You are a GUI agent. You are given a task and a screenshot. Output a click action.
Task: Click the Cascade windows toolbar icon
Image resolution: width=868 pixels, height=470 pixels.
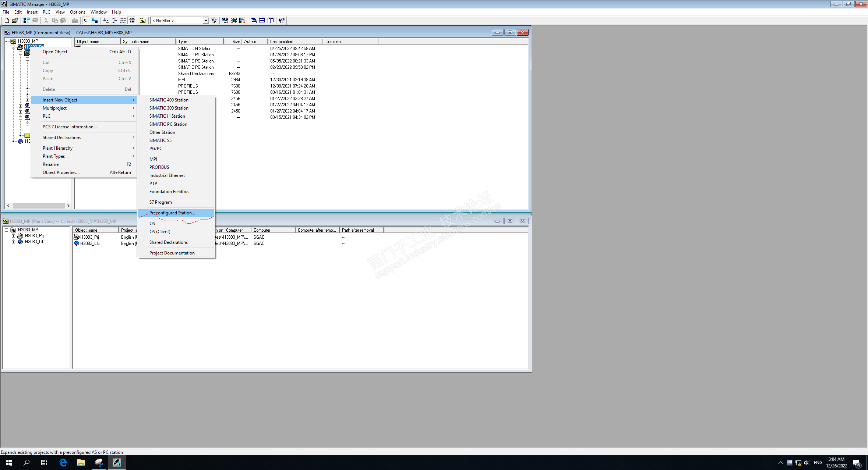[253, 21]
